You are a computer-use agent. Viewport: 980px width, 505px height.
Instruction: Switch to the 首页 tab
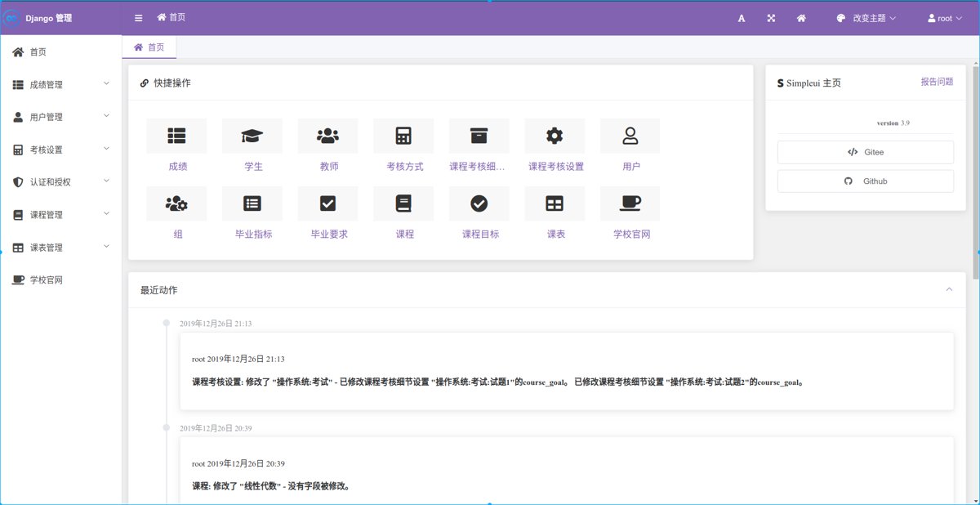149,47
